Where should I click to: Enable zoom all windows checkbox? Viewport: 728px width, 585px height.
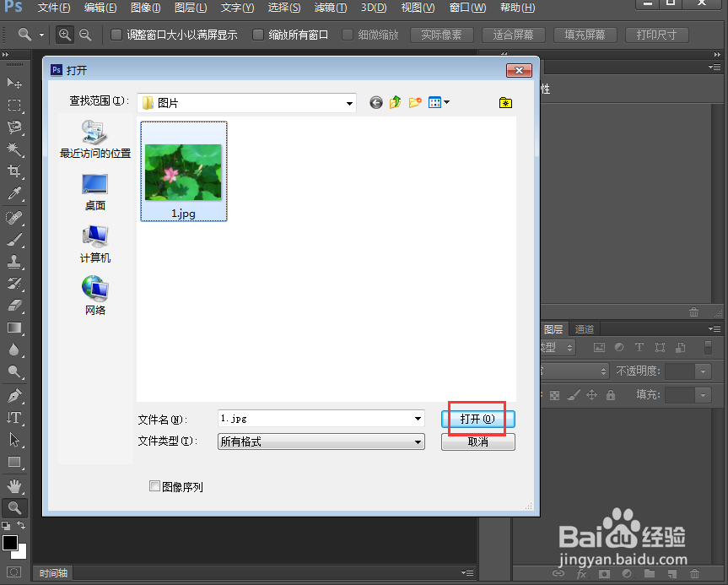pos(257,35)
